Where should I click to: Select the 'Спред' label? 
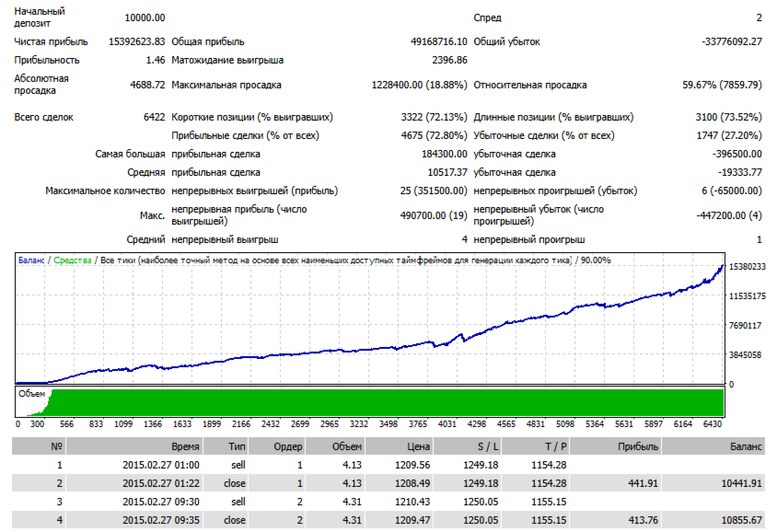pyautogui.click(x=487, y=17)
